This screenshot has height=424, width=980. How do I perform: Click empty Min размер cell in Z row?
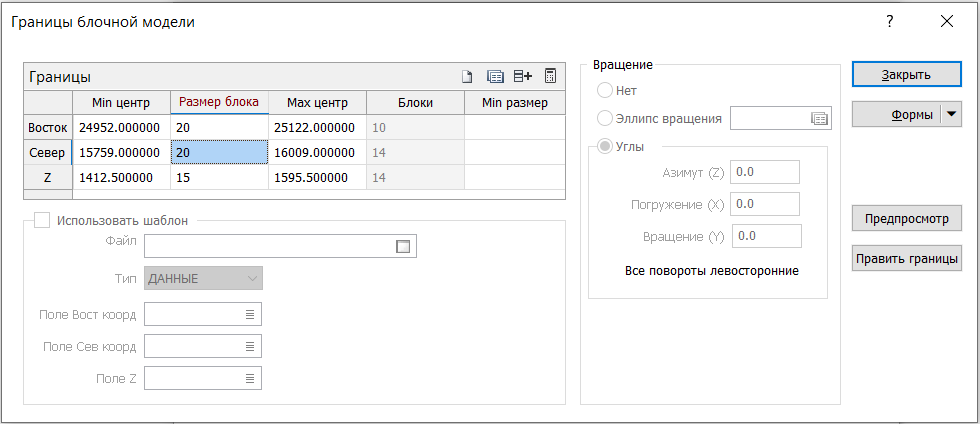tap(515, 178)
